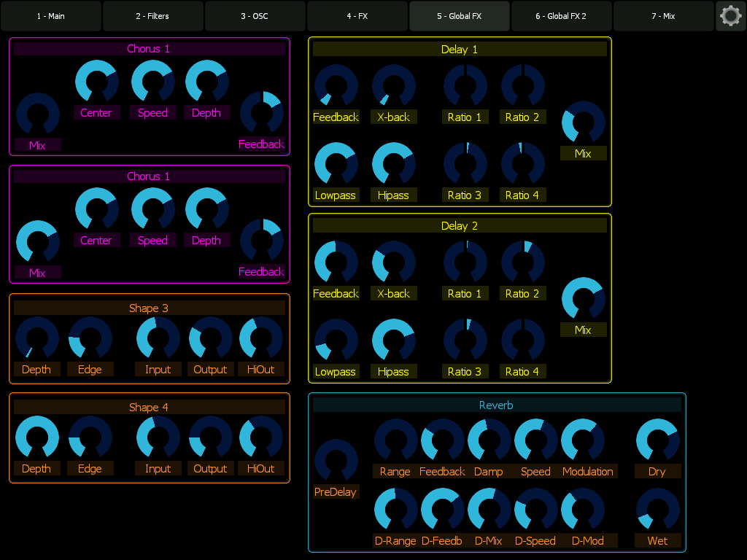Click the Depth knob in the second Chorus 1 panel
747x560 pixels.
[206, 209]
